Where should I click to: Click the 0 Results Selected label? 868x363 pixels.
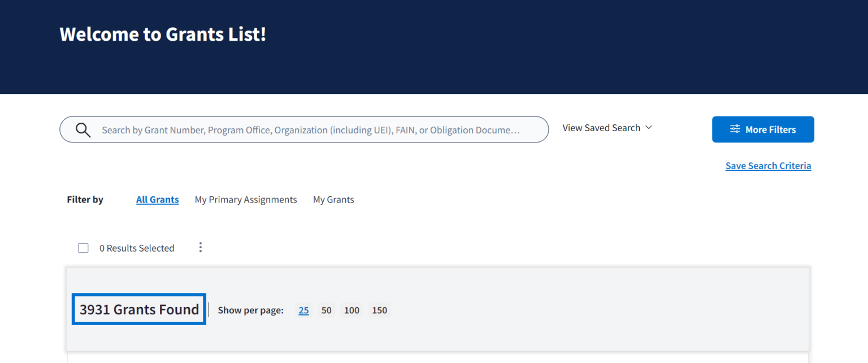click(x=137, y=248)
